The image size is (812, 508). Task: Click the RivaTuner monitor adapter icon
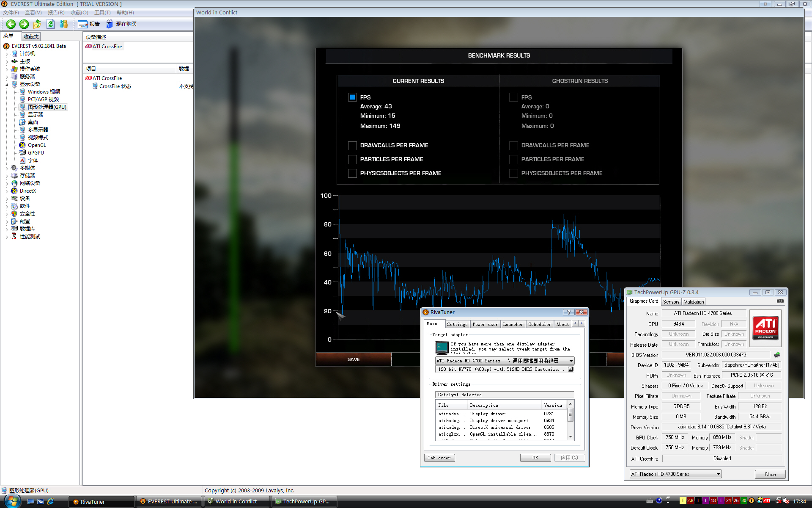pos(442,348)
